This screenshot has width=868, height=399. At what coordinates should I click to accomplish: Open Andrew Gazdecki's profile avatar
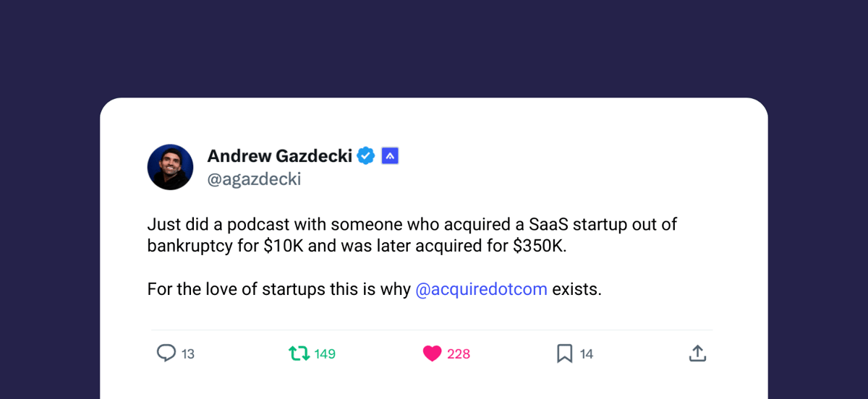click(170, 167)
